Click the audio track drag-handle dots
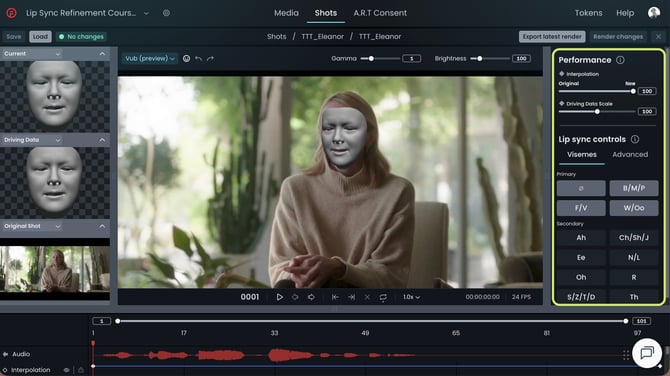This screenshot has width=670, height=376. pyautogui.click(x=626, y=355)
